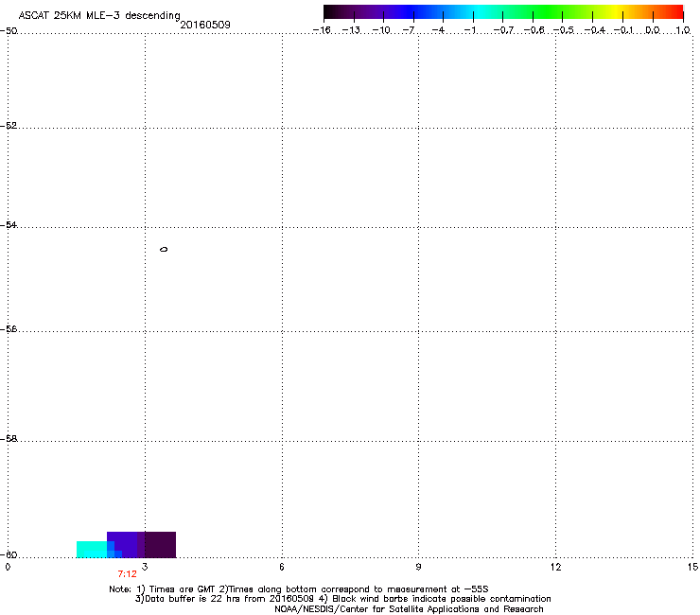Click the -60 latitude axis label
The image size is (700, 615).
tap(9, 555)
